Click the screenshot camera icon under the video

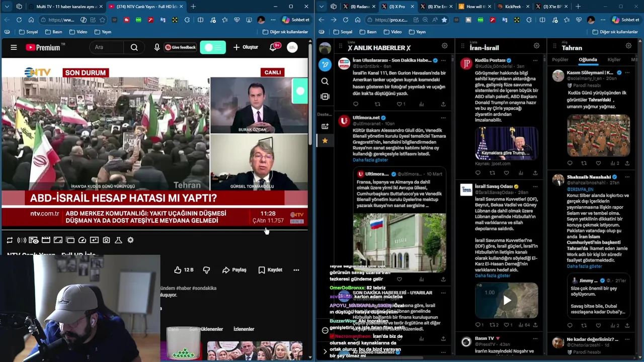tap(106, 240)
